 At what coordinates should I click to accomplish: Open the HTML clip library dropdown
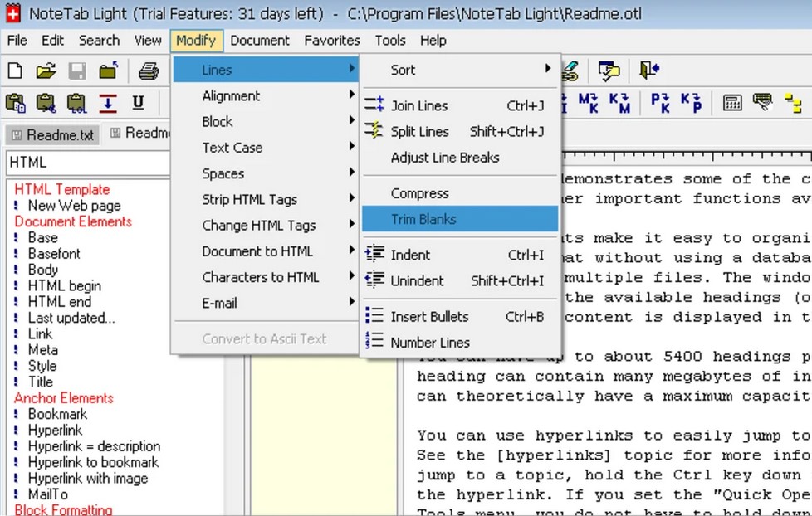pos(88,163)
